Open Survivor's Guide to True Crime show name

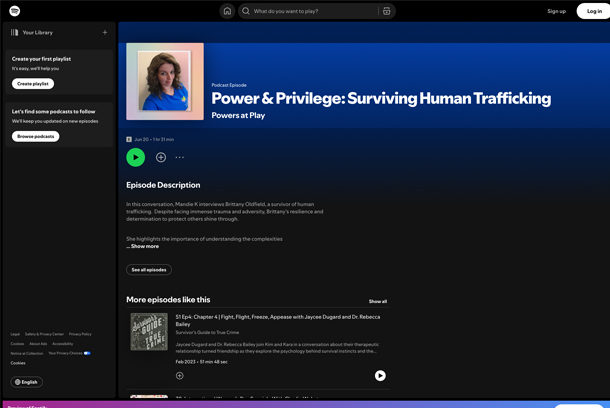(x=207, y=332)
